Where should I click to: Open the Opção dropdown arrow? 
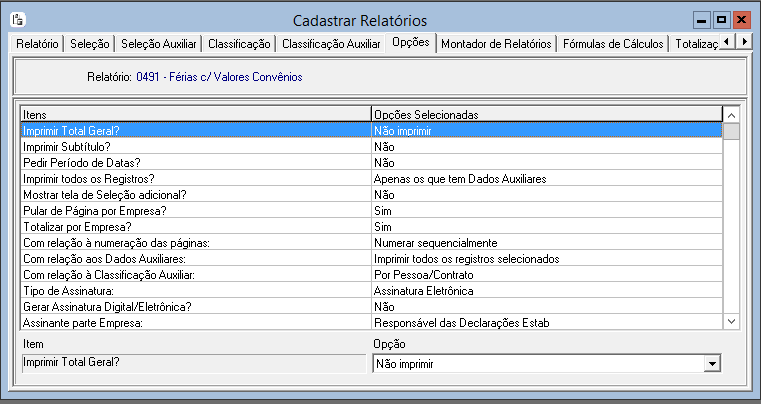click(x=712, y=365)
